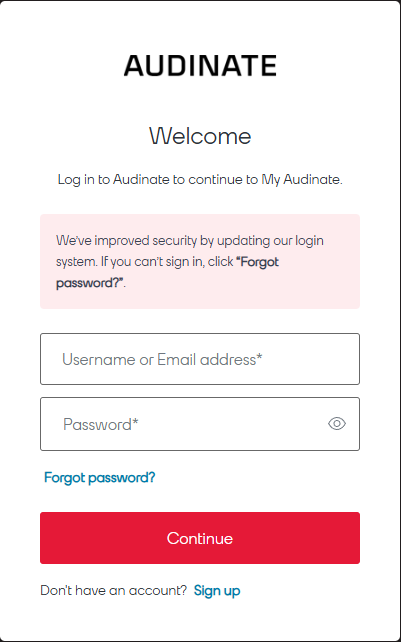This screenshot has width=401, height=642.
Task: Open the Sign up link
Action: coord(217,590)
